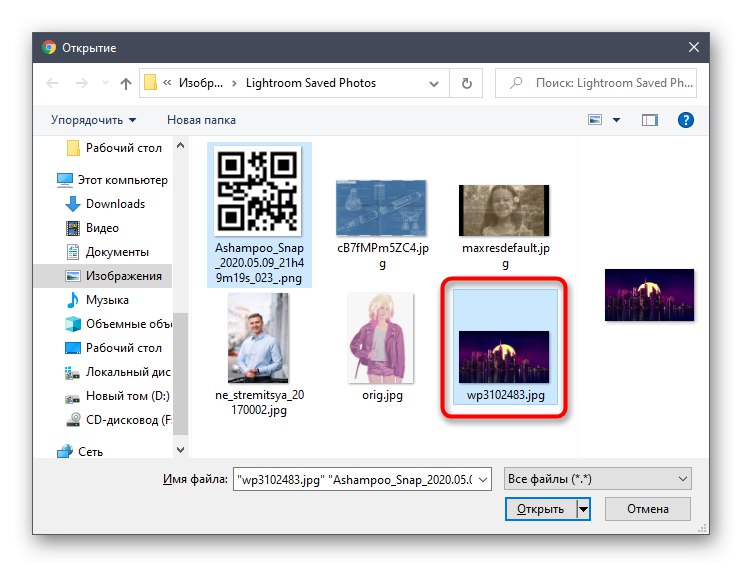Create folder with Новая папка

tap(201, 120)
